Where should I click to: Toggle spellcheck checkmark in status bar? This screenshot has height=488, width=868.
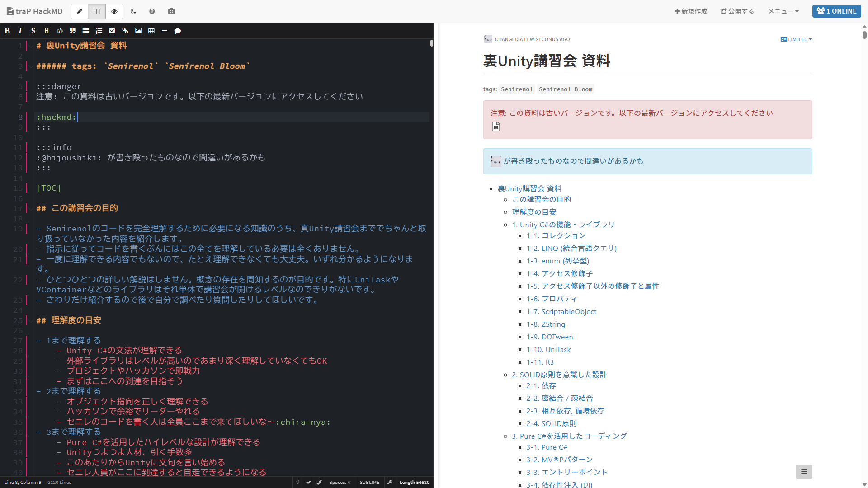click(x=308, y=482)
